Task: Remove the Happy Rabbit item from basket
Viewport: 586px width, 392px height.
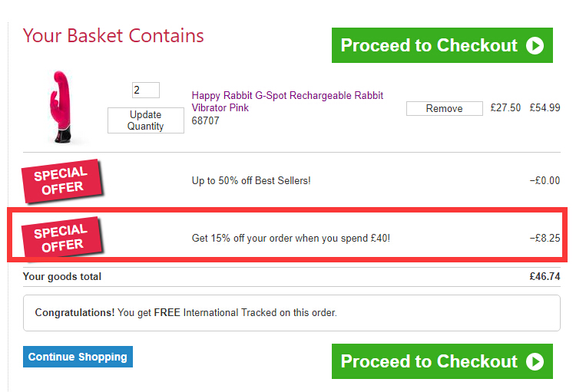Action: click(444, 108)
